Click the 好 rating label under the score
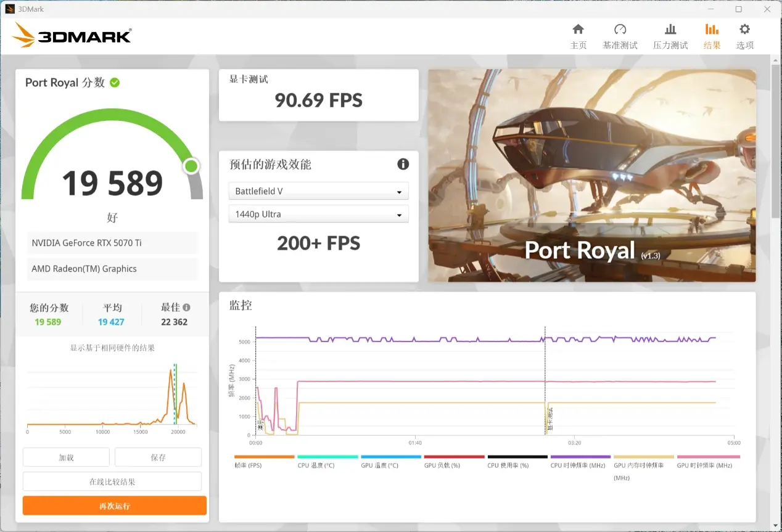 (x=112, y=218)
